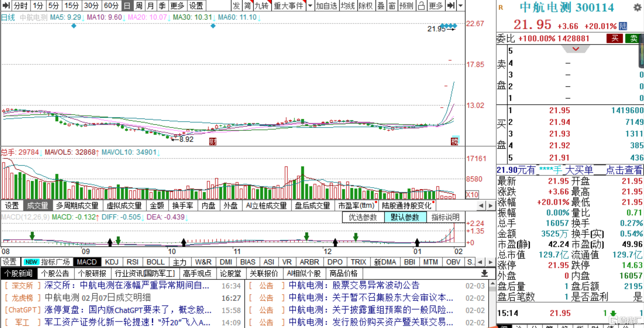This screenshot has width=644, height=328.
Task: Select the 陆股通持股变化 tab
Action: (407, 206)
